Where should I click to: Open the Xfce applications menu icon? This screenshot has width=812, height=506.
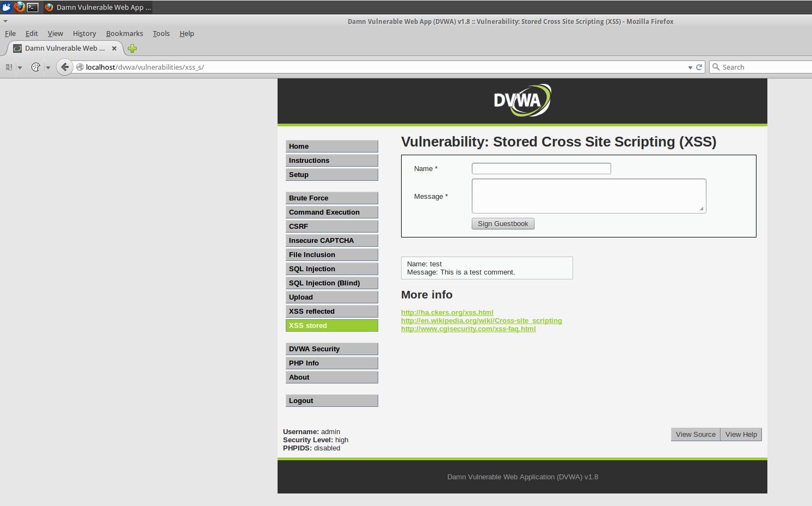click(x=7, y=7)
